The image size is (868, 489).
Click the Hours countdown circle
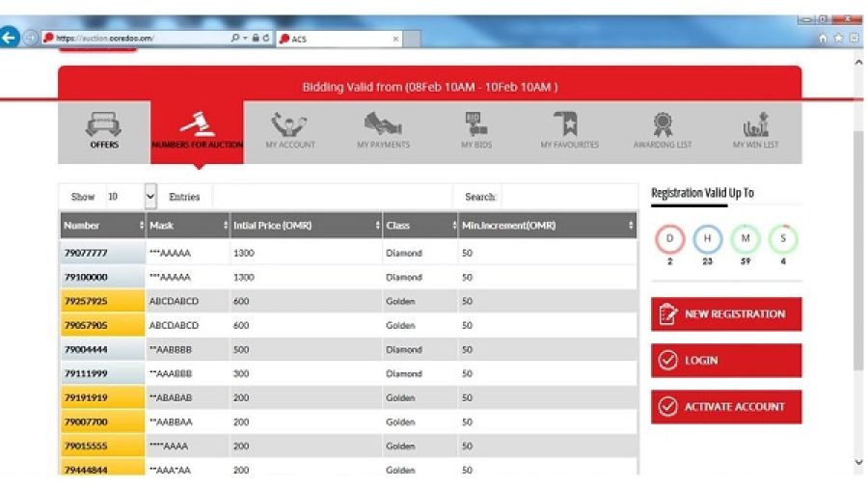point(708,239)
